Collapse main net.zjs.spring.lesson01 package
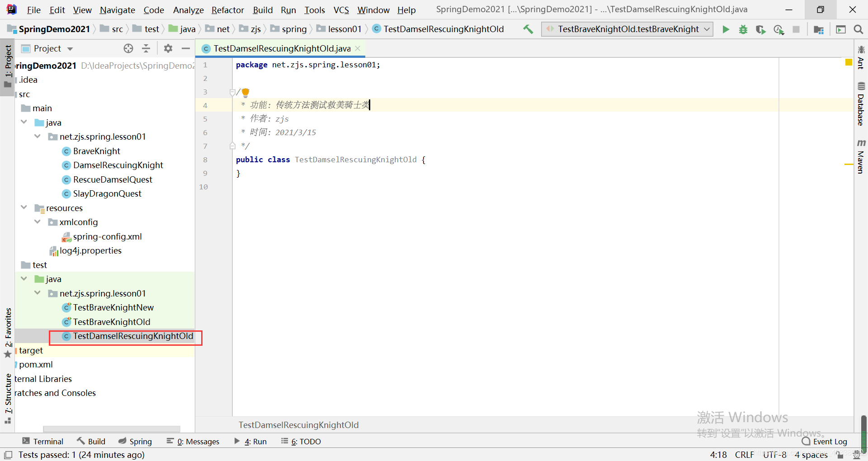 [38, 136]
